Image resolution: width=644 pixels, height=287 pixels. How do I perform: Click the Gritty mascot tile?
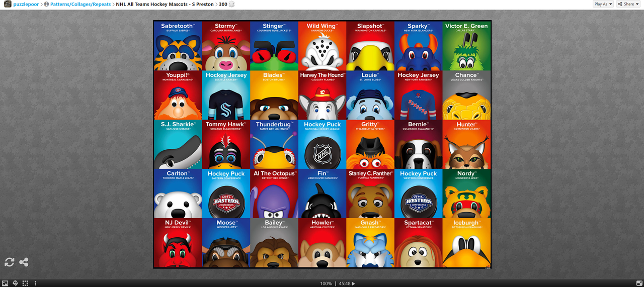tap(370, 144)
